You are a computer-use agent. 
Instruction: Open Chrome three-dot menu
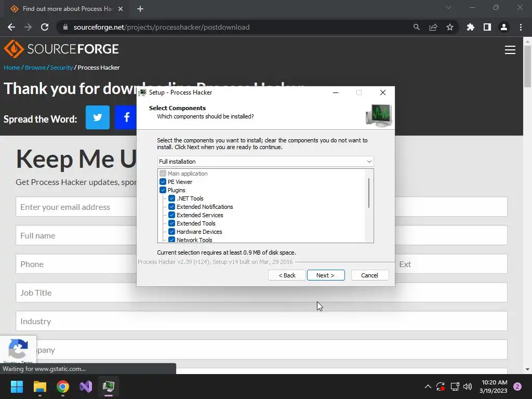(x=521, y=27)
